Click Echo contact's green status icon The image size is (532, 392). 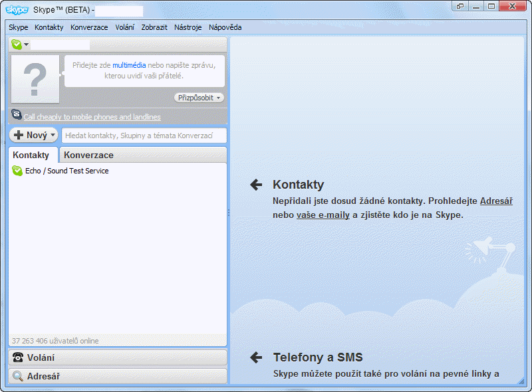[x=17, y=171]
